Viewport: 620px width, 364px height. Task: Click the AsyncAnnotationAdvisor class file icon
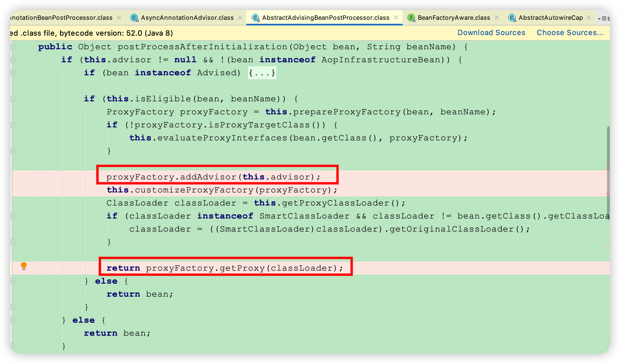pyautogui.click(x=134, y=18)
